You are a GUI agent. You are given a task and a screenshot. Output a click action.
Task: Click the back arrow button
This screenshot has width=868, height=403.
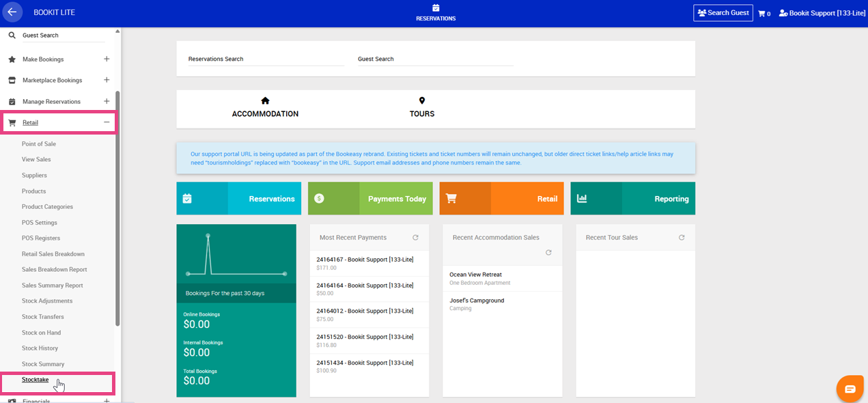(x=12, y=12)
